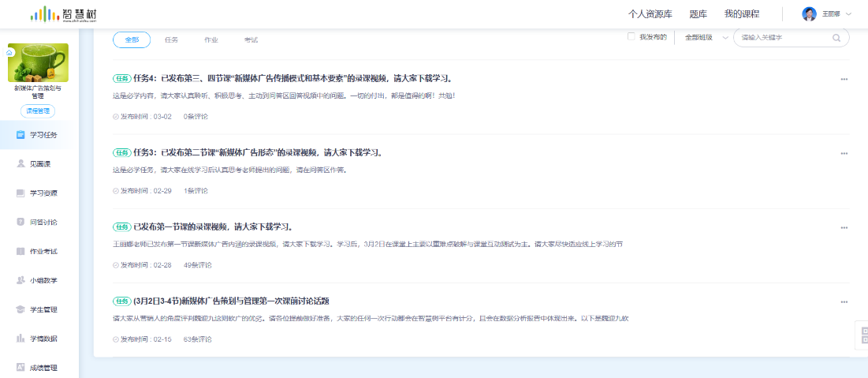Open 学习资源 in the sidebar
This screenshot has height=378, width=868.
43,193
